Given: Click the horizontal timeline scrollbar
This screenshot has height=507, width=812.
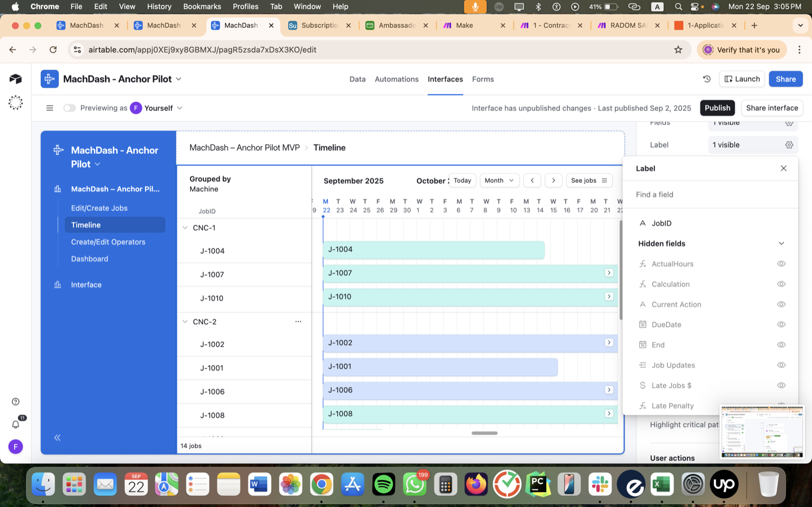Looking at the screenshot, I should click(484, 433).
